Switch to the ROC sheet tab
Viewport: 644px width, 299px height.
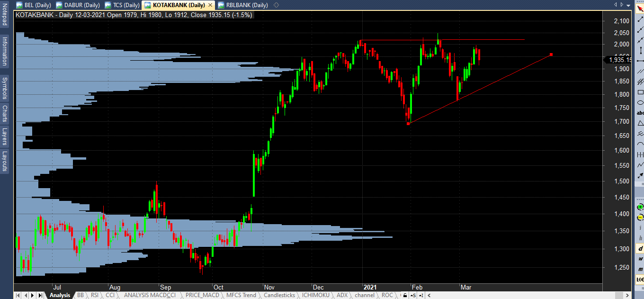point(387,295)
